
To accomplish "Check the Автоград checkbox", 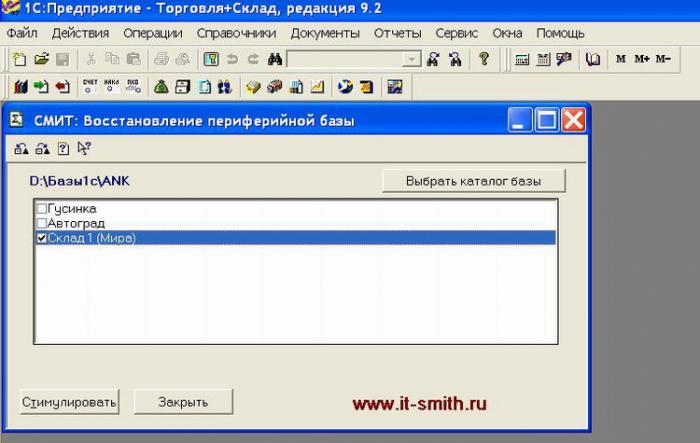I will tap(42, 223).
